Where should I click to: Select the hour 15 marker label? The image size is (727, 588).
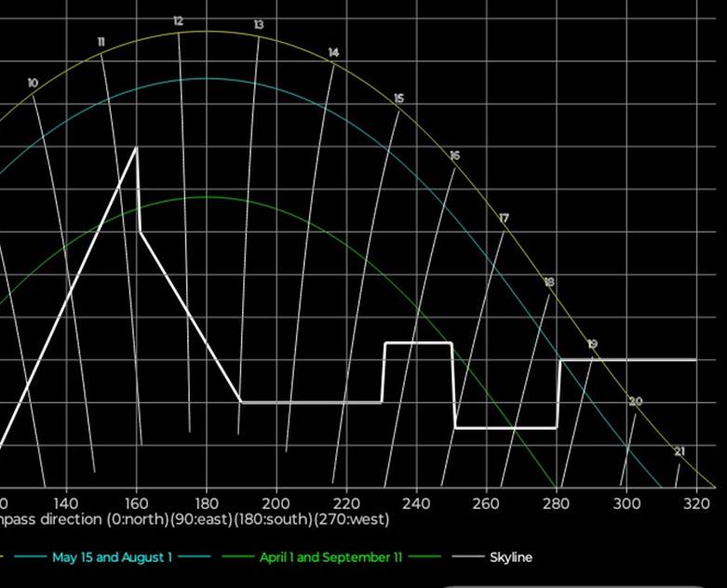398,99
